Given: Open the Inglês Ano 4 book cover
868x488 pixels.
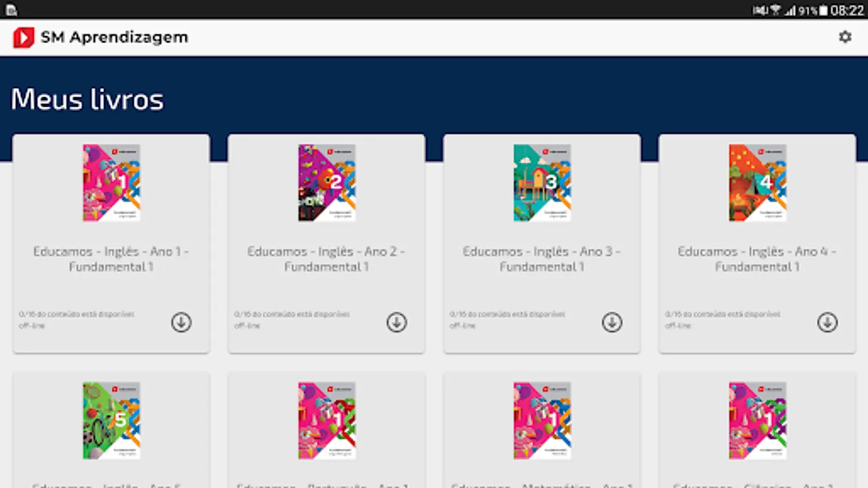Looking at the screenshot, I should click(757, 183).
